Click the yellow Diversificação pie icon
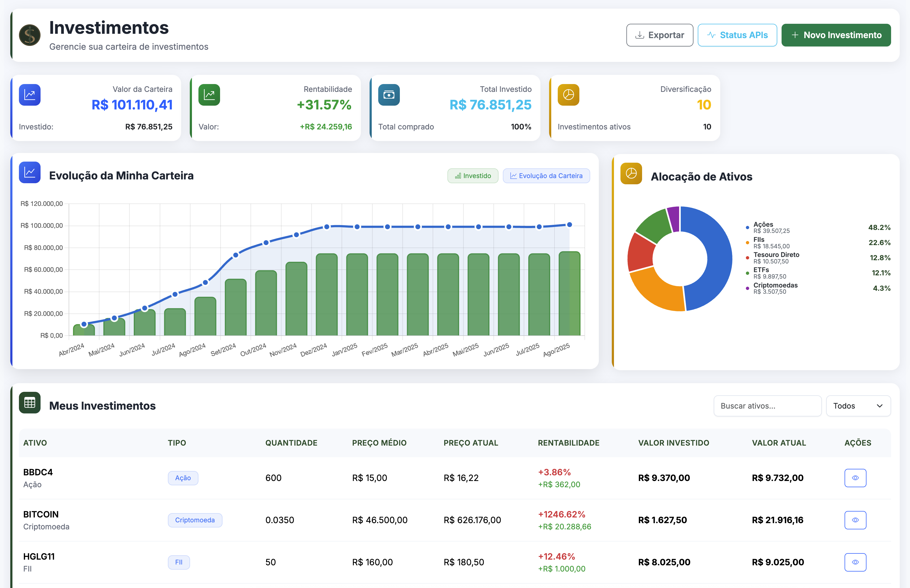Screen dimensions: 910x588 point(568,95)
